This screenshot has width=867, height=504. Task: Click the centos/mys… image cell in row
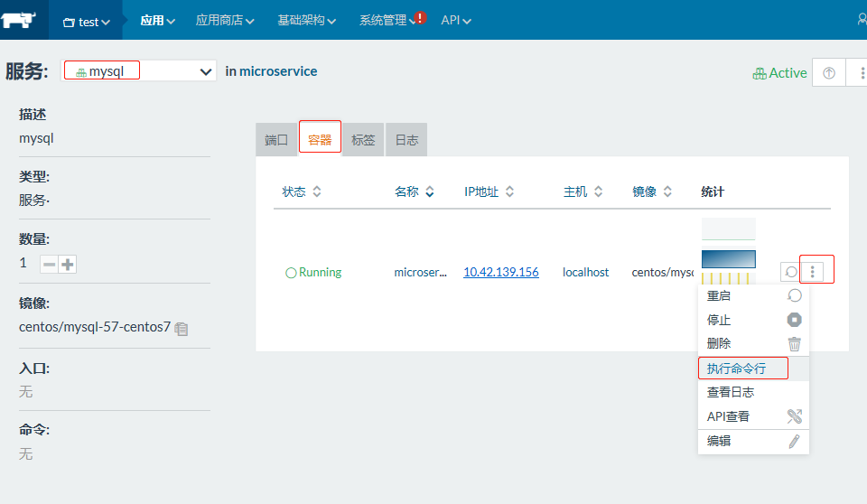tap(662, 272)
